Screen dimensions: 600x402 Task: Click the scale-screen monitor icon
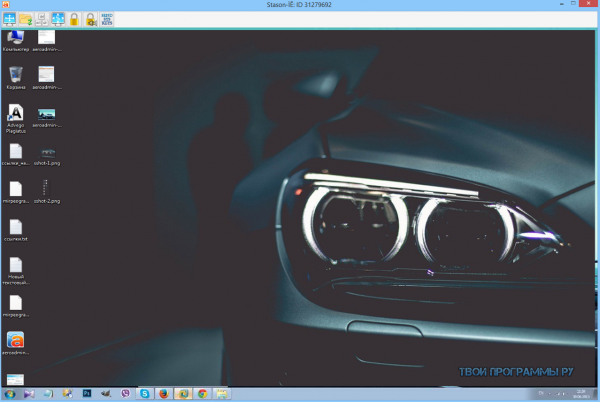(58, 19)
